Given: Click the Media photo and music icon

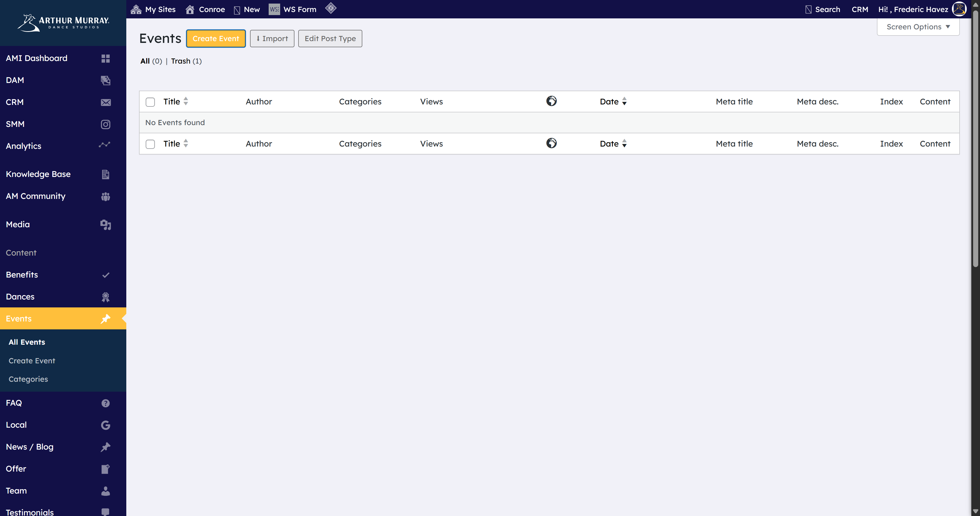Looking at the screenshot, I should coord(105,225).
